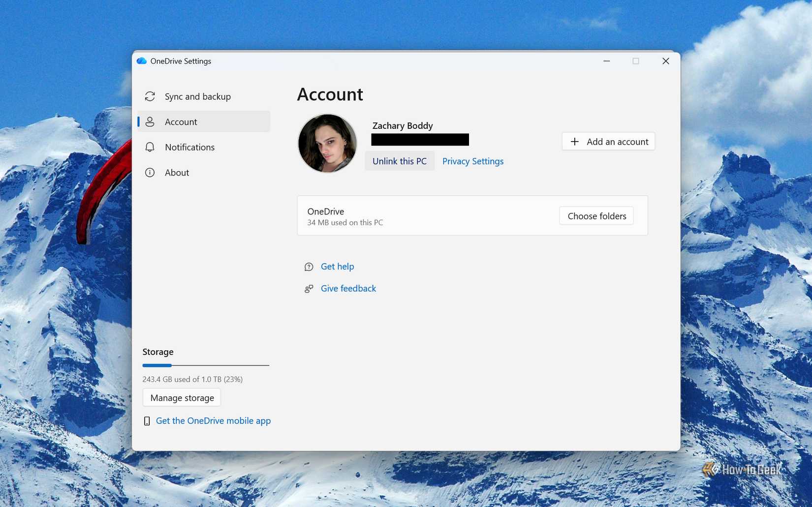Click the blacked-out email field under the name

pyautogui.click(x=420, y=140)
